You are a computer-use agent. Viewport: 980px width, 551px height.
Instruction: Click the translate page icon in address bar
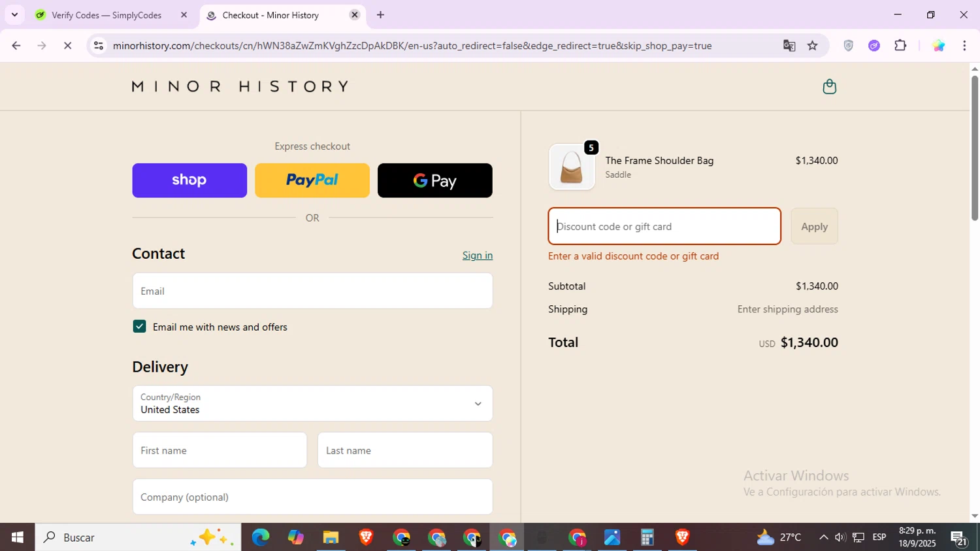pos(789,46)
